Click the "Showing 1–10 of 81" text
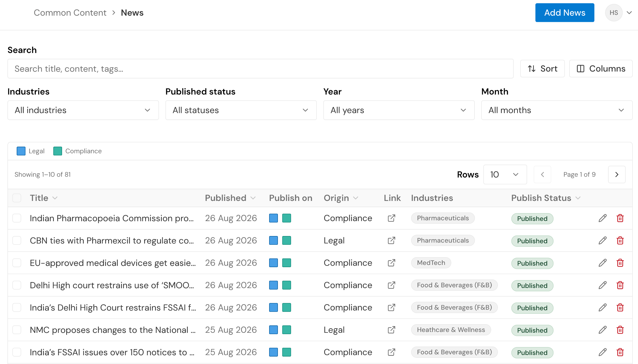The height and width of the screenshot is (364, 638). pos(43,175)
